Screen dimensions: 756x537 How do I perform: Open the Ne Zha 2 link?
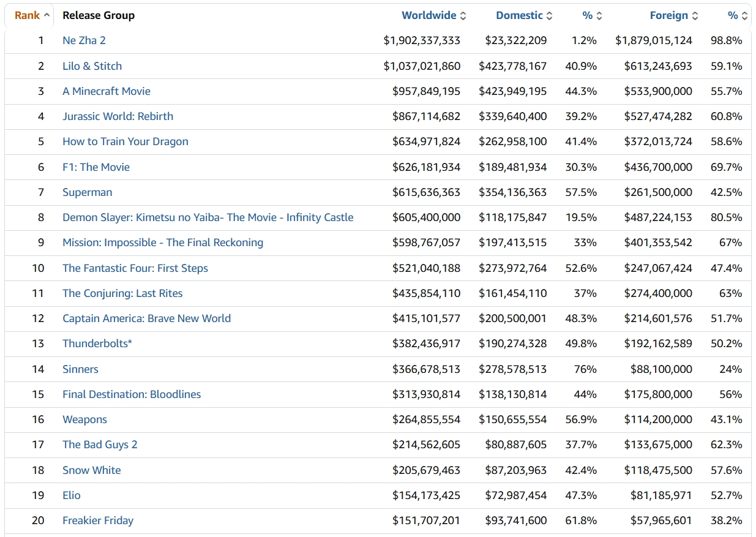click(84, 40)
